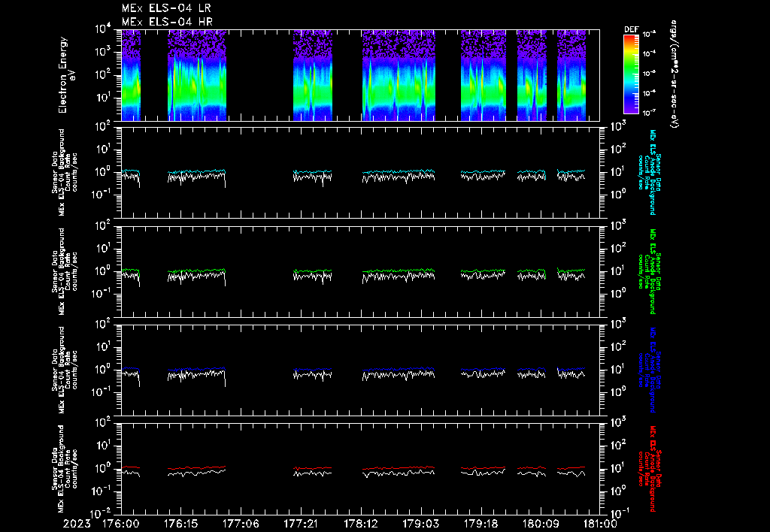Select the blue right-side axis label
This screenshot has height=532, width=770.
(649, 370)
